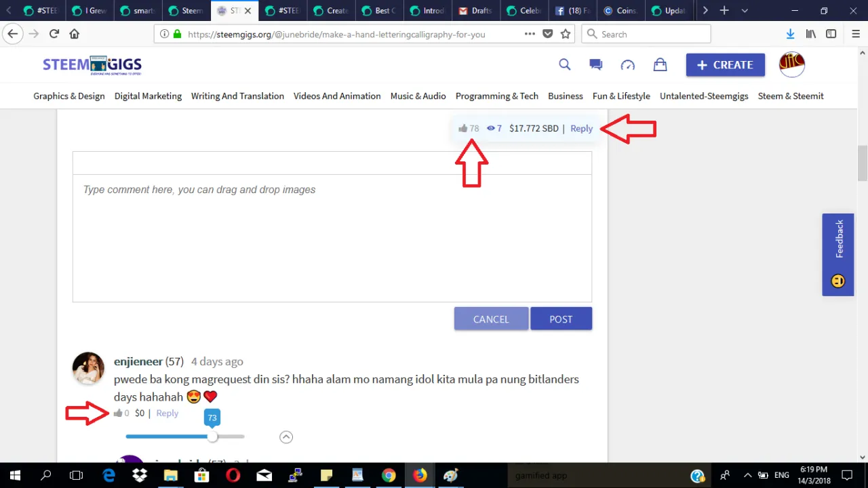Open Writing And Translation category
Viewport: 868px width, 488px height.
click(x=237, y=96)
